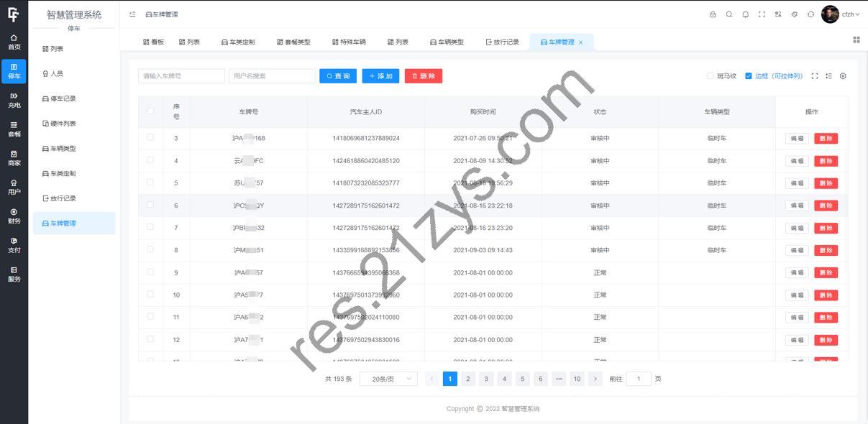Click the app logo at top-left corner
868x424 pixels.
pos(14,14)
